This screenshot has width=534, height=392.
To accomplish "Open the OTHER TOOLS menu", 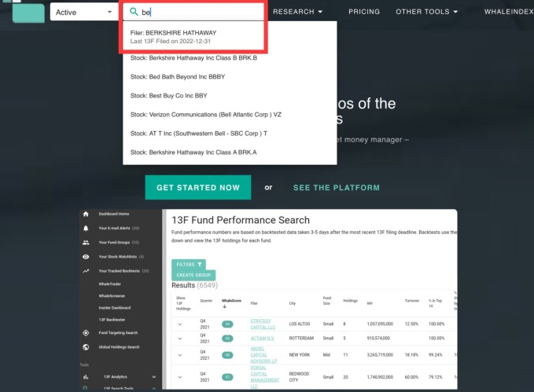I will 427,12.
